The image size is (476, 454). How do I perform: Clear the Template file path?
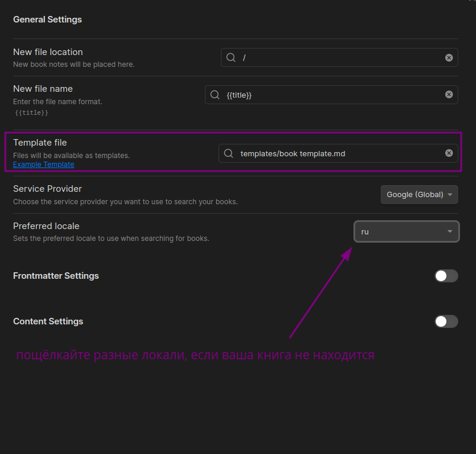tap(449, 153)
